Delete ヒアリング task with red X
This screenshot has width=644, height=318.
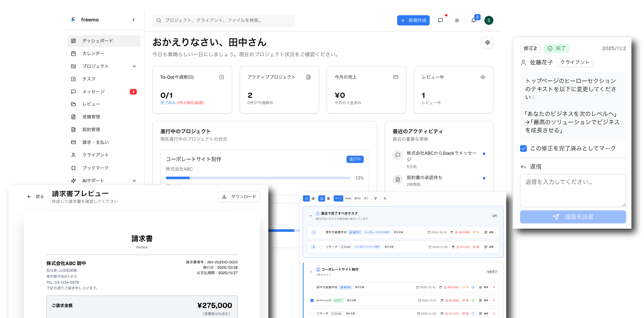click(494, 301)
